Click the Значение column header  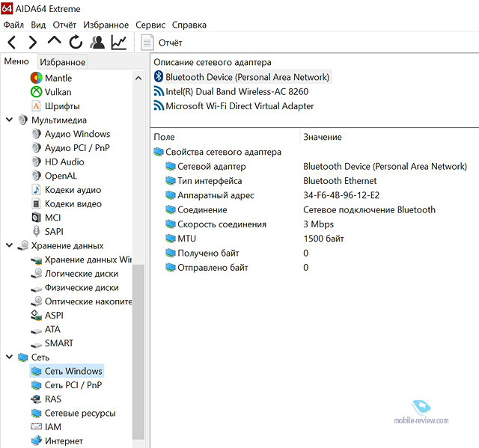[323, 137]
